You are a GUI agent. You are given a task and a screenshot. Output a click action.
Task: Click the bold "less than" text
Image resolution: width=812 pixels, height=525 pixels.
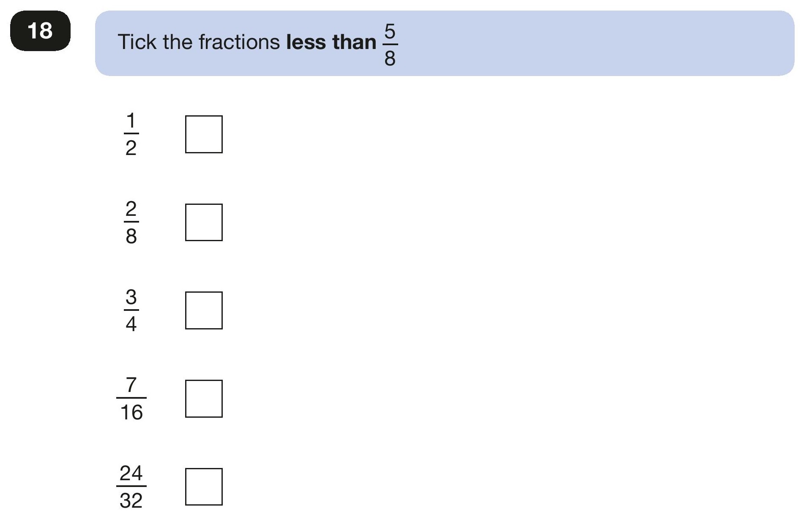(x=331, y=42)
